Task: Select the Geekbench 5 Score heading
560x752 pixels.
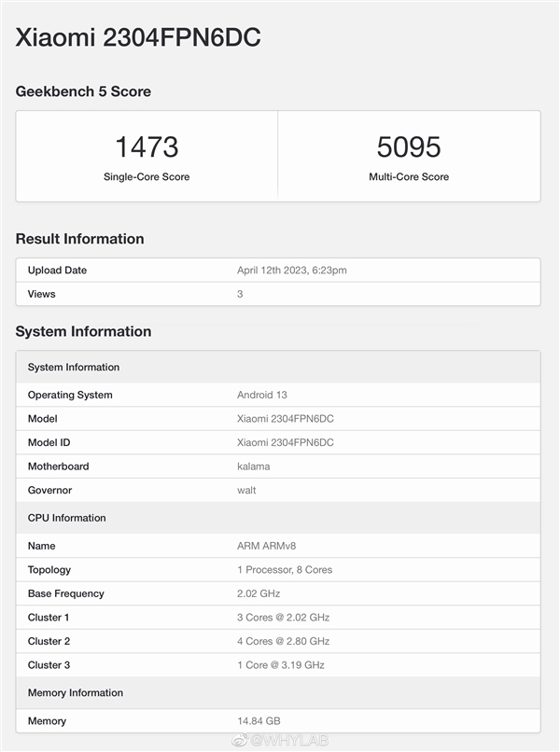Action: coord(83,91)
